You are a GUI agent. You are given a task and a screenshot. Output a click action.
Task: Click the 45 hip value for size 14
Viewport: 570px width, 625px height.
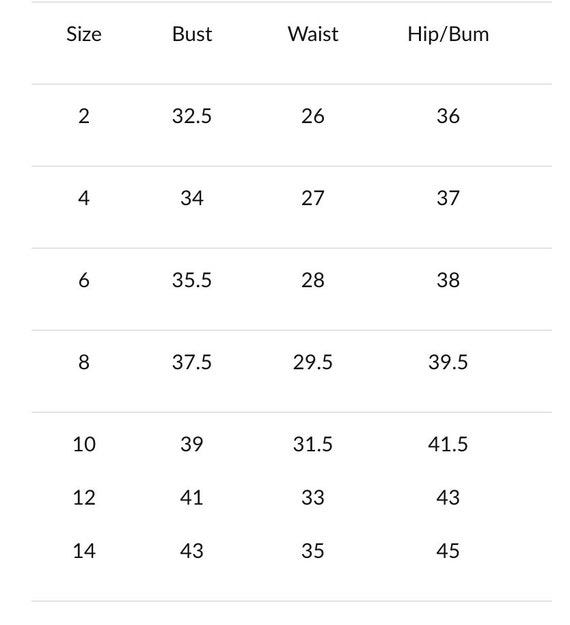point(448,551)
